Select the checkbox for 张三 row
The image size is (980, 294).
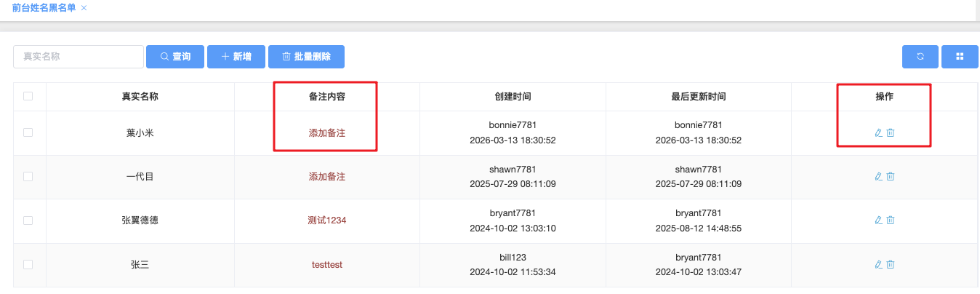pos(28,265)
